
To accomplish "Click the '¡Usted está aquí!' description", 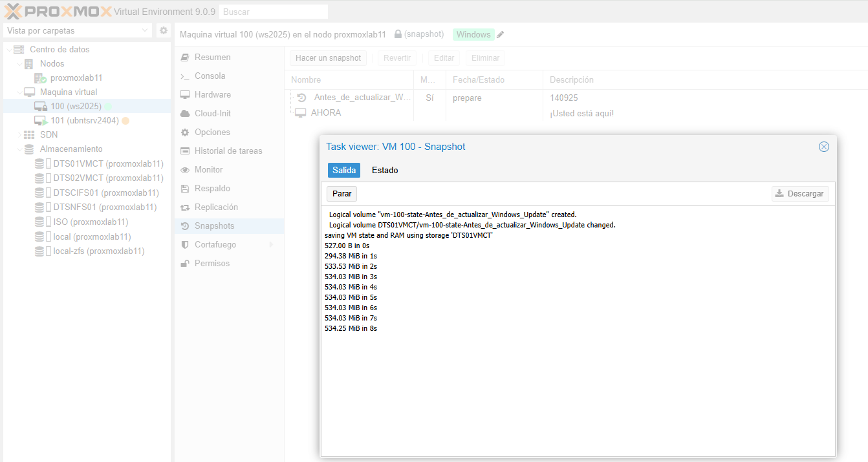I will click(x=581, y=113).
